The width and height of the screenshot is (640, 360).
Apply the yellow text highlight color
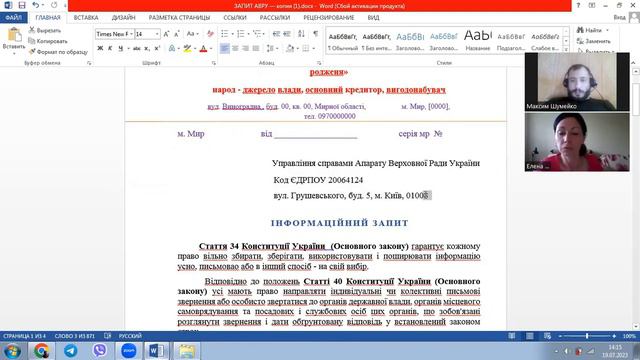click(x=187, y=49)
